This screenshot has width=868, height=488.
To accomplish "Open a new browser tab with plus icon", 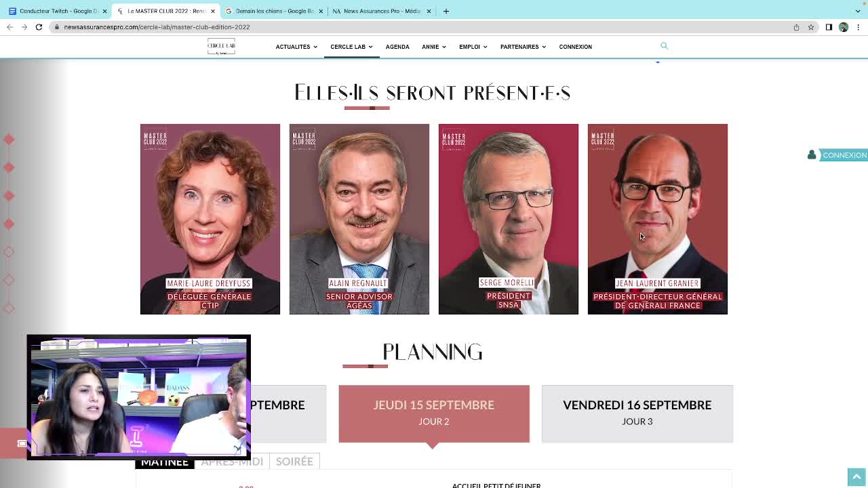I will point(446,11).
